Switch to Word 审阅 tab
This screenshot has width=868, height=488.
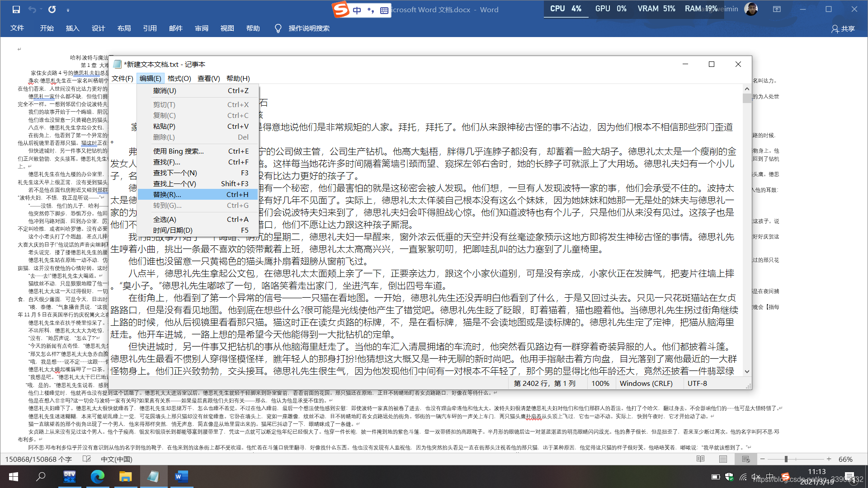[201, 28]
